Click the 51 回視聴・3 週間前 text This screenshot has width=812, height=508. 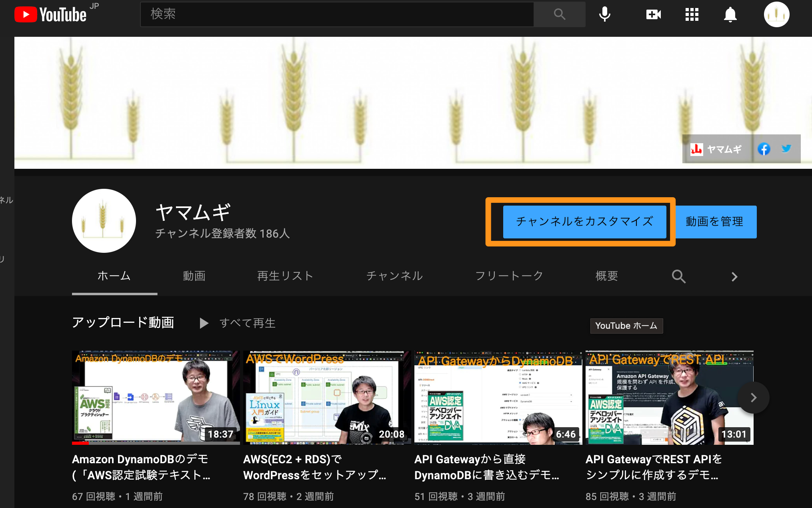460,497
